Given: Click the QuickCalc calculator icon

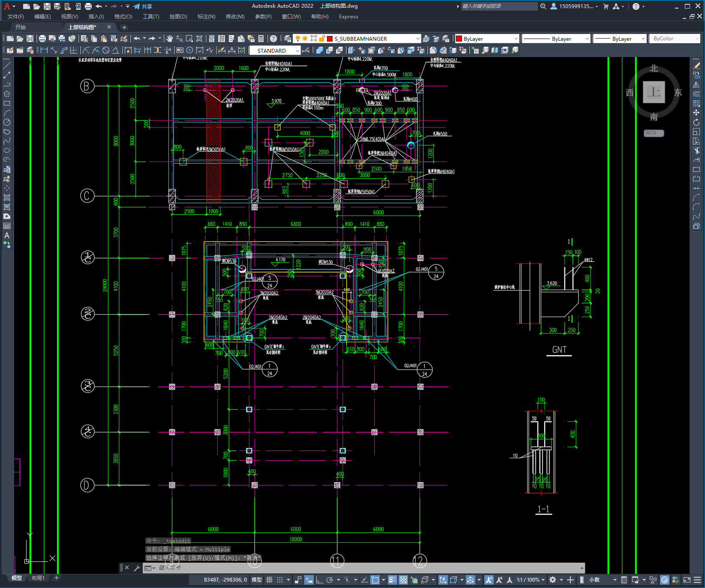Looking at the screenshot, I should click(261, 39).
